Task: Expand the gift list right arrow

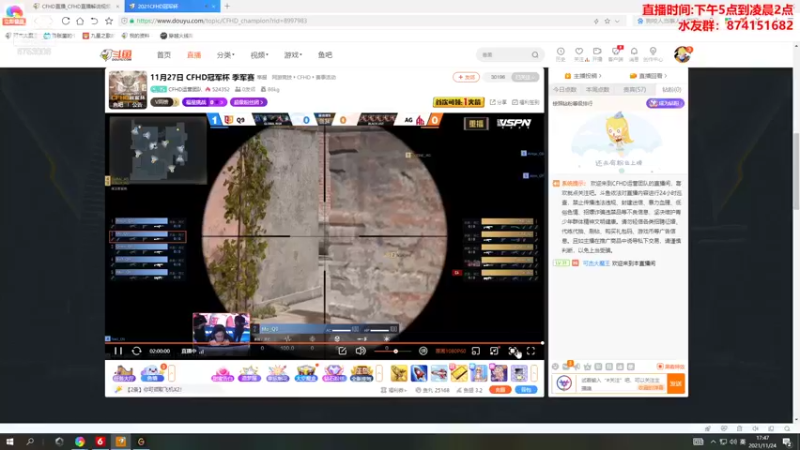Action: (x=534, y=373)
